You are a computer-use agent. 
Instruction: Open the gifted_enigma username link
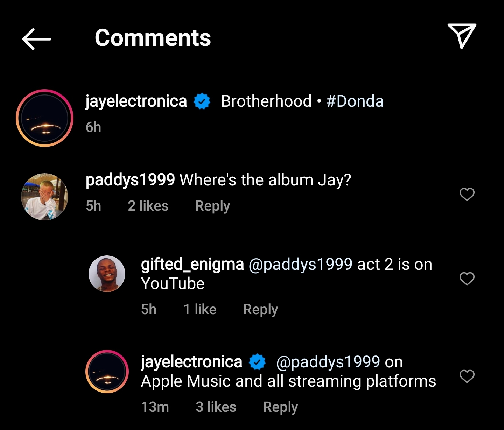pyautogui.click(x=192, y=264)
